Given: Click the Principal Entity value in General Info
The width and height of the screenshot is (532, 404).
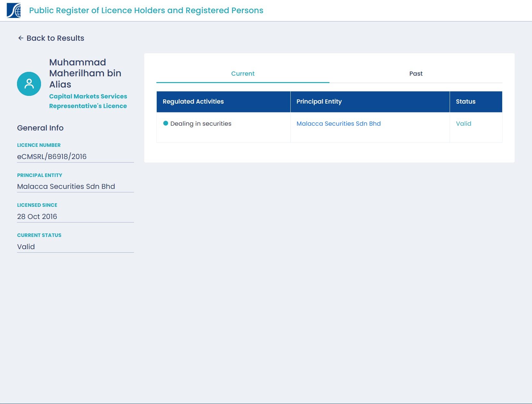Looking at the screenshot, I should pos(66,187).
